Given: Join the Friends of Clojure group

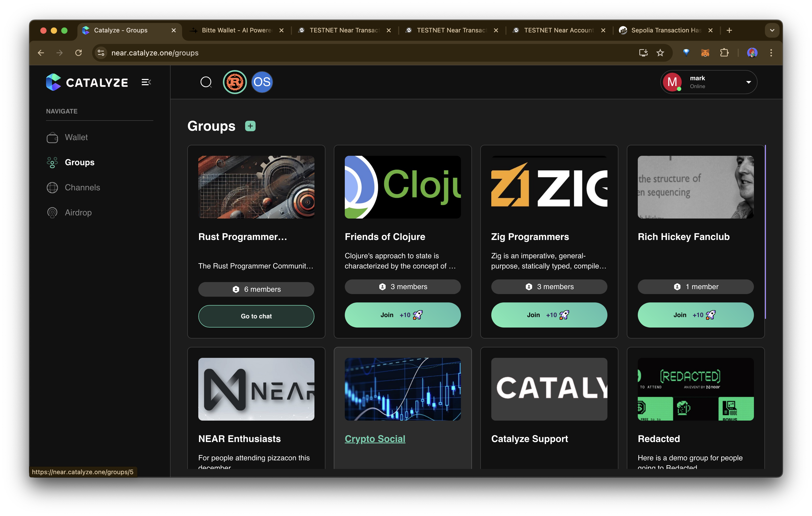Looking at the screenshot, I should (x=402, y=315).
